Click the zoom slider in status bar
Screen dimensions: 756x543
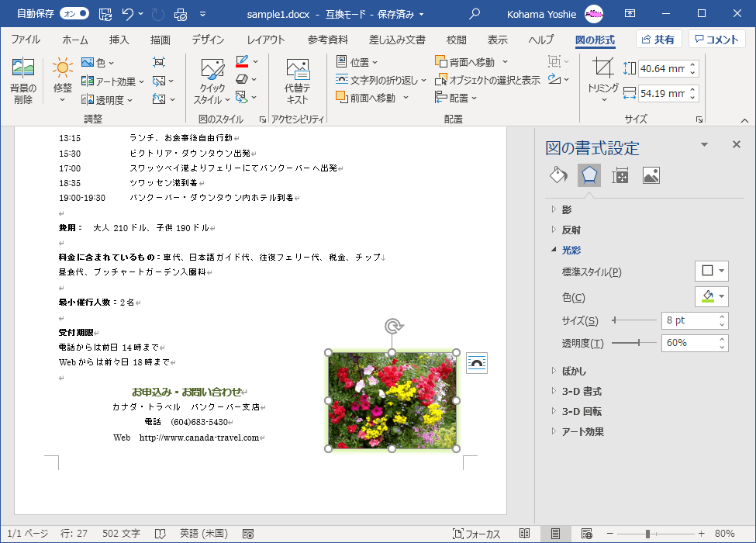[656, 534]
